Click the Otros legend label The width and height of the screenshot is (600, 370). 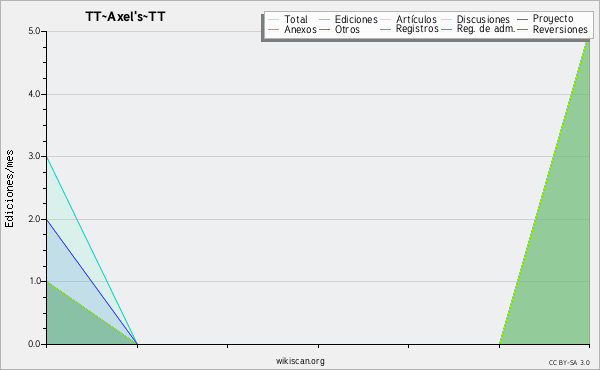(347, 29)
